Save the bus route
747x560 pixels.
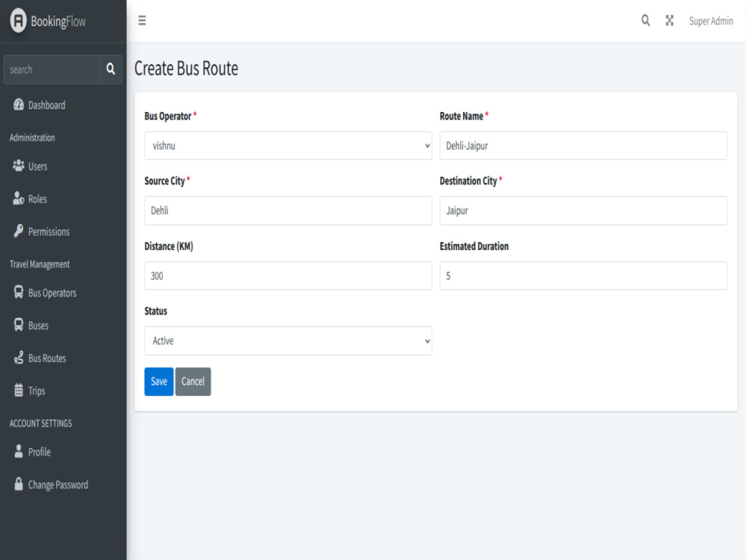[x=158, y=382]
